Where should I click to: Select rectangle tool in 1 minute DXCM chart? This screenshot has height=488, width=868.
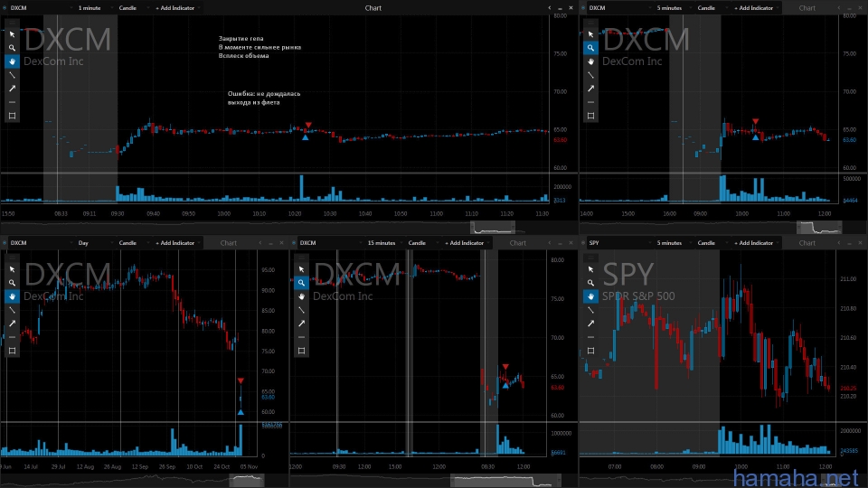click(x=12, y=116)
